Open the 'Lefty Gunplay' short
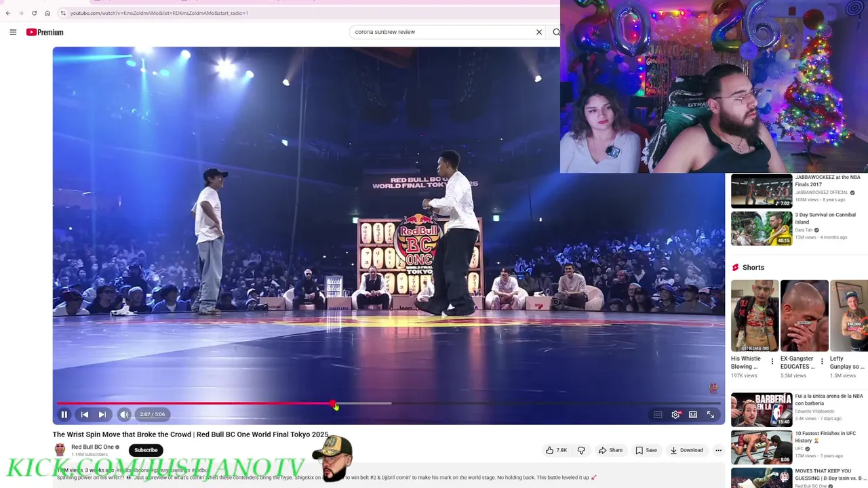 (849, 316)
